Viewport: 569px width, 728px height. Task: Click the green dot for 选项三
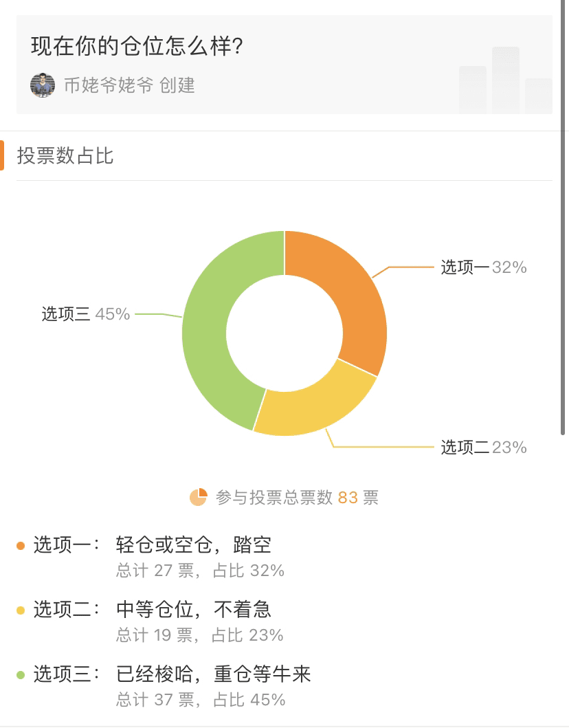coord(21,674)
